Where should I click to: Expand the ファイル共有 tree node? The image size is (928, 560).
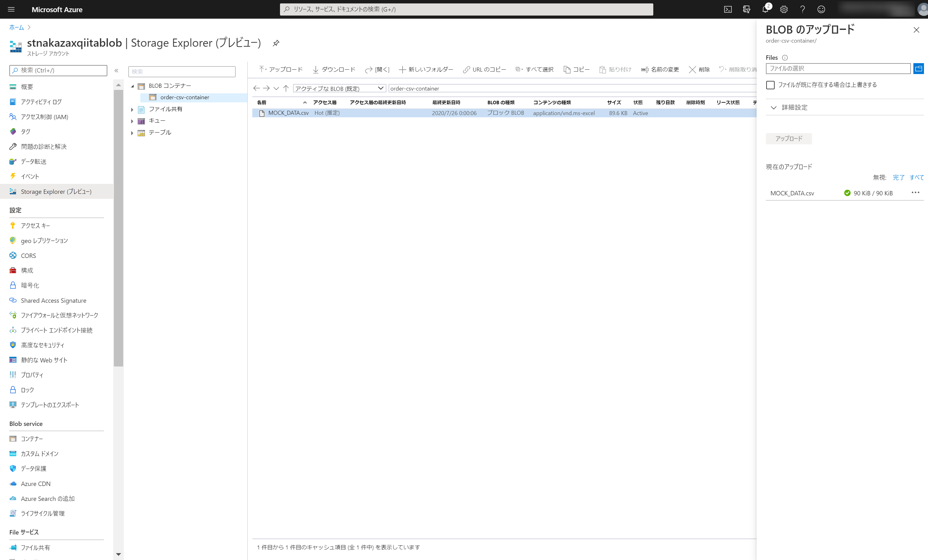pos(132,110)
